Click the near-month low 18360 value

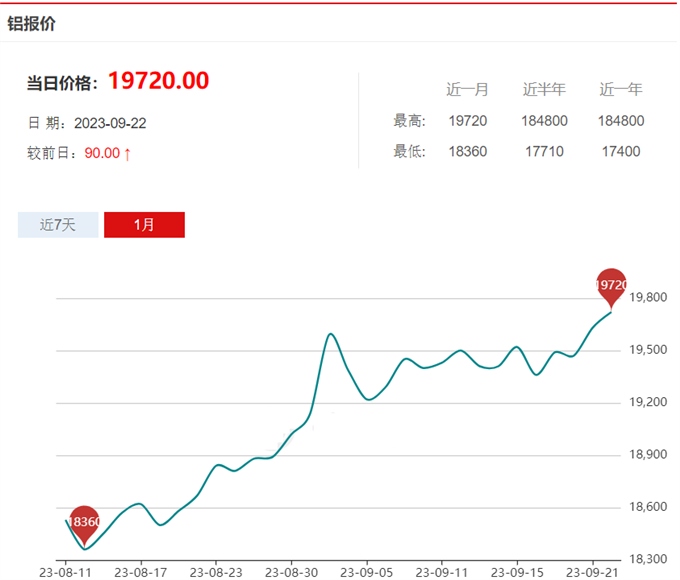468,151
